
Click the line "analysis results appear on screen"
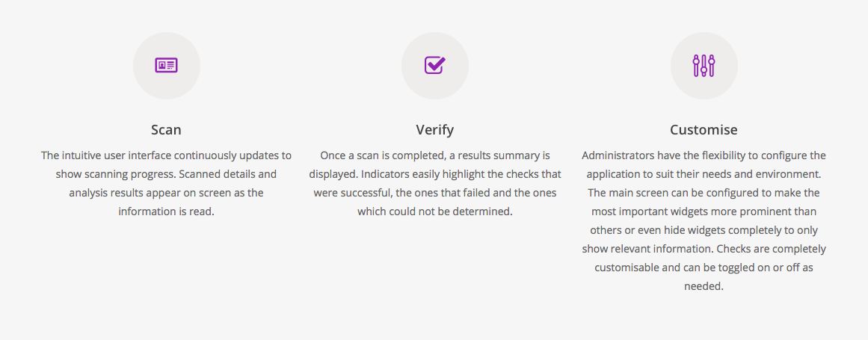(166, 193)
